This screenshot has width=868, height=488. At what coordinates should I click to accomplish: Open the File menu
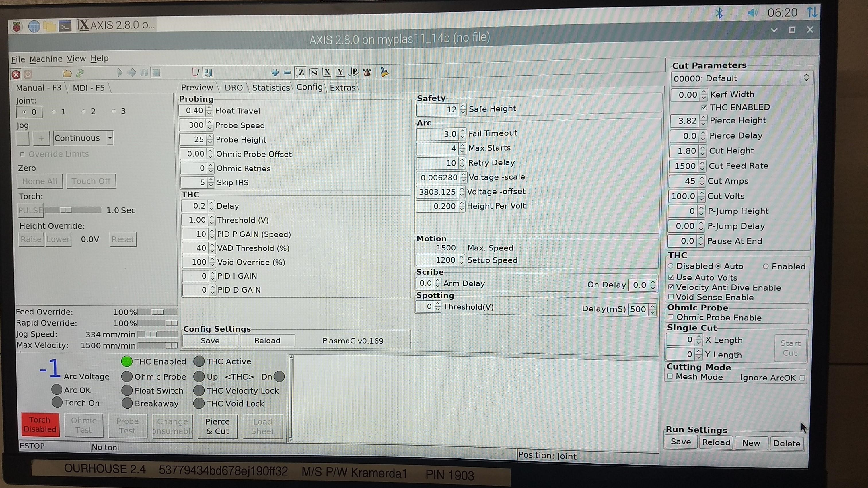pos(18,60)
